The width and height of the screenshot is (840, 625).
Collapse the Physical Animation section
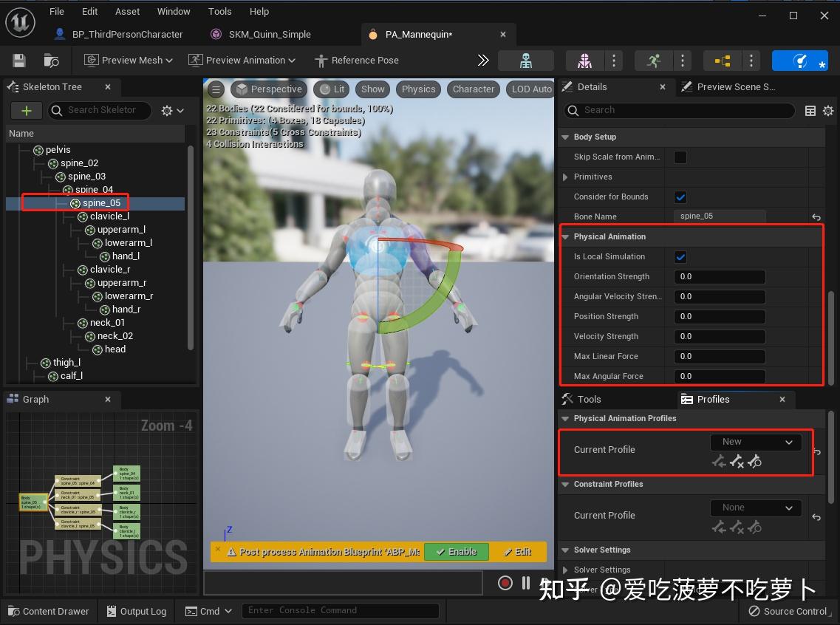pos(564,236)
